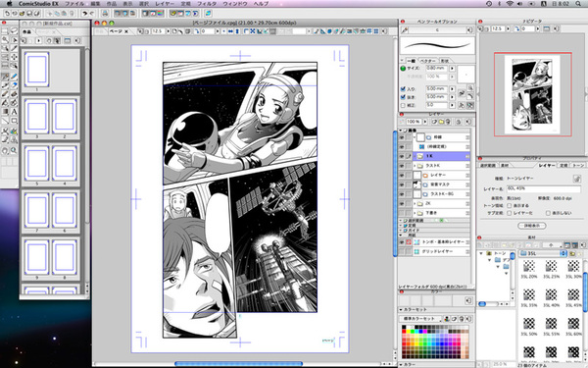Open the ファイル menu

(x=74, y=3)
